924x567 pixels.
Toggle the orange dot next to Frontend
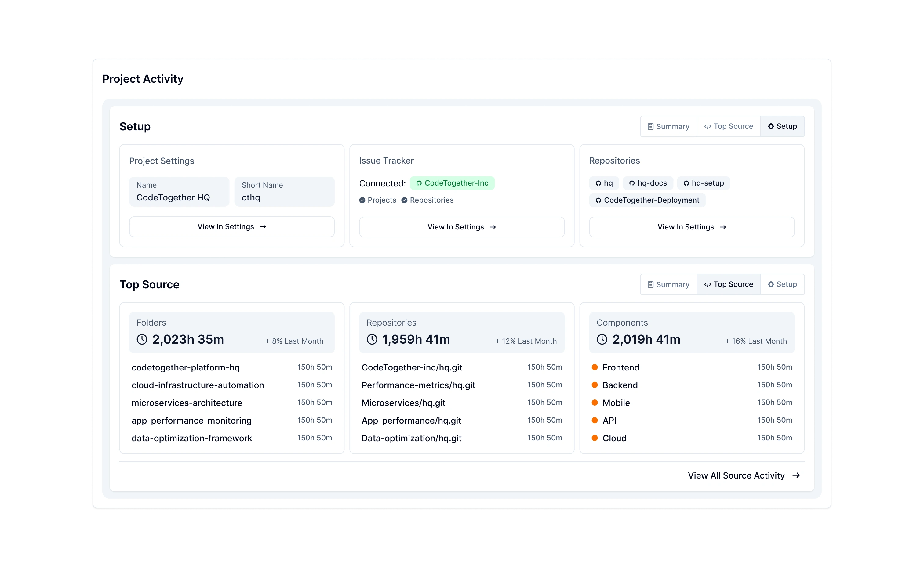pos(595,367)
